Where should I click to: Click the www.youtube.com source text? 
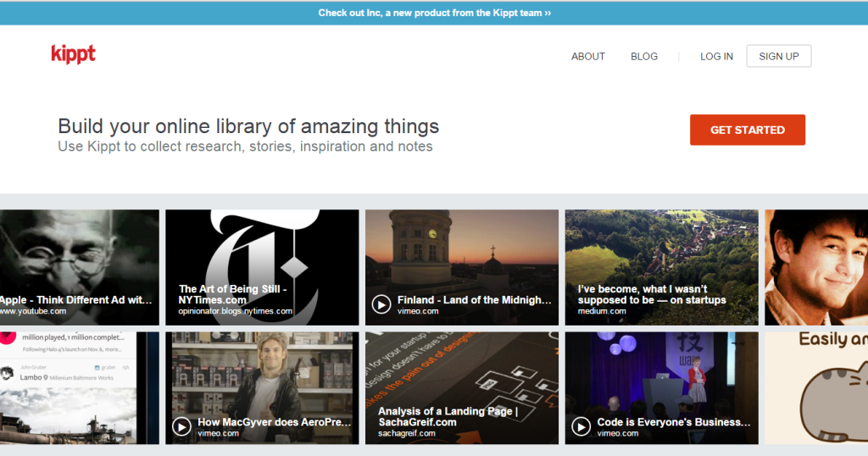33,311
